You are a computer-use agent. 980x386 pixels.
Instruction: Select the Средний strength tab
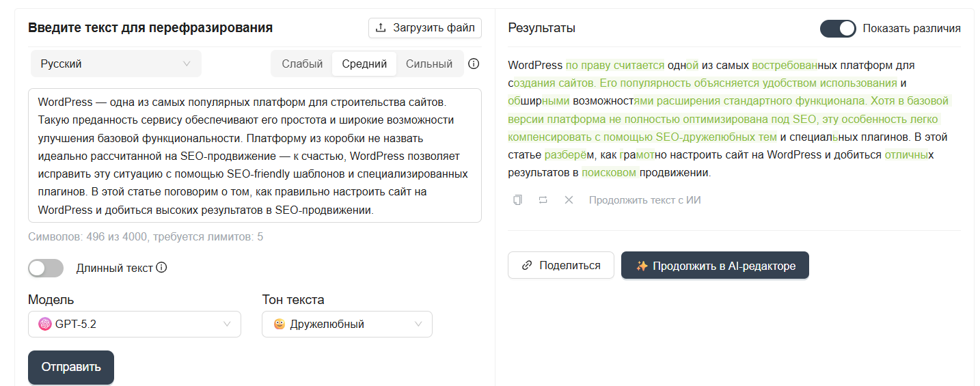364,64
